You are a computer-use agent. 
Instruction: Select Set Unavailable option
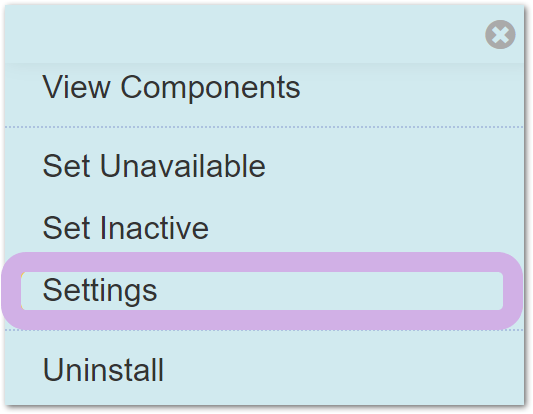point(154,166)
